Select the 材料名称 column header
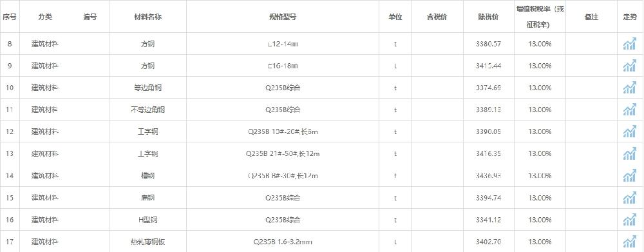The image size is (644, 252). pyautogui.click(x=147, y=17)
